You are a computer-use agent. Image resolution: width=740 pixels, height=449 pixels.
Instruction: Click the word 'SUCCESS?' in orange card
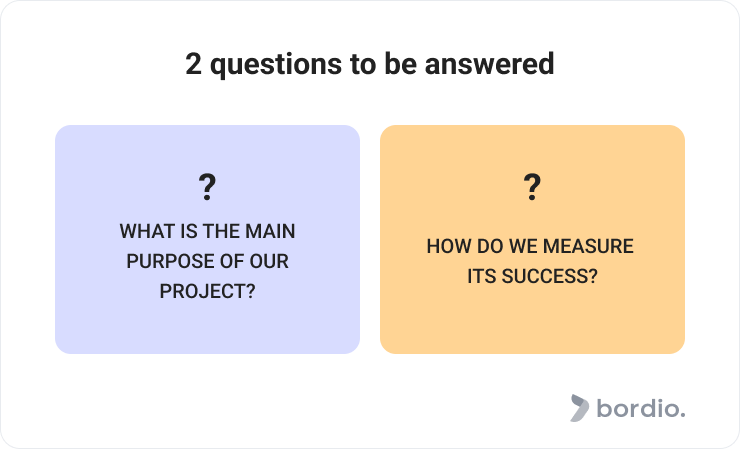550,276
